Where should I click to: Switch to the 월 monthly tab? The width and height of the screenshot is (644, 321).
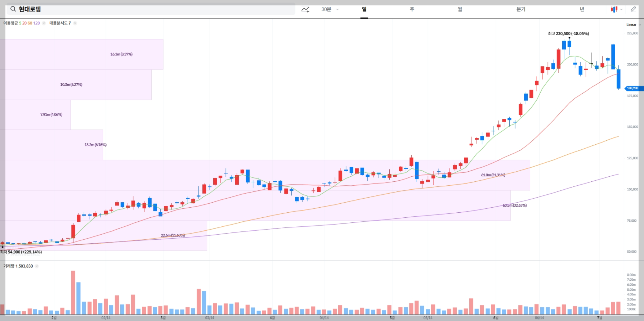tap(460, 9)
